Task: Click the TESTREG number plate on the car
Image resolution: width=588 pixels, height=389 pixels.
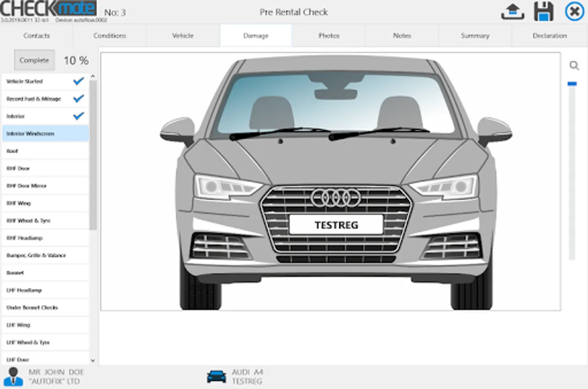Action: (x=336, y=225)
